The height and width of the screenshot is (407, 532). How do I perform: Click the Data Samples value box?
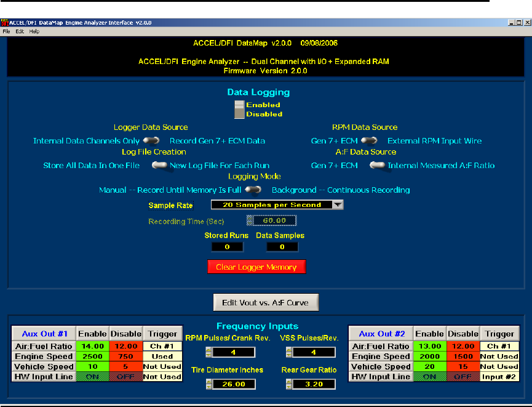[282, 247]
